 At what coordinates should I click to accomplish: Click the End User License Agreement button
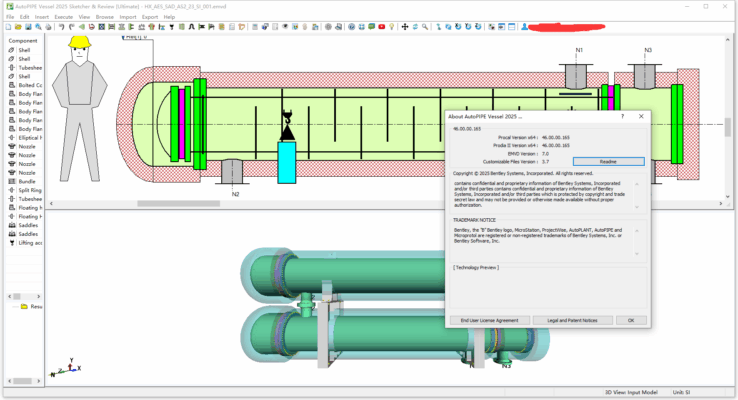489,320
